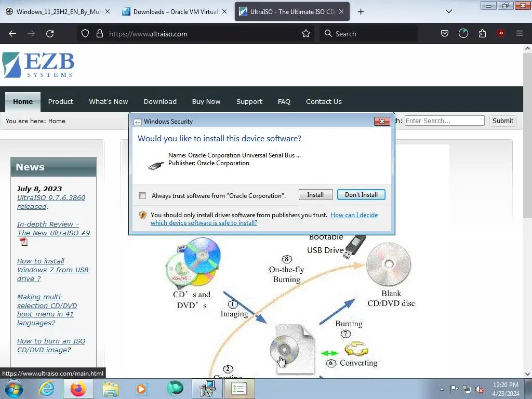
Task: Go to the Buy Now page
Action: tap(206, 101)
